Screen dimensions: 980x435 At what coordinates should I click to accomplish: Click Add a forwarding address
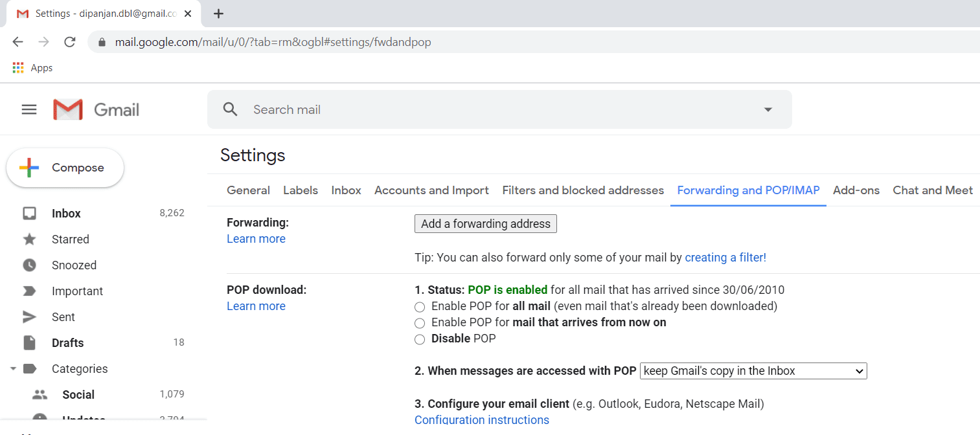point(485,223)
